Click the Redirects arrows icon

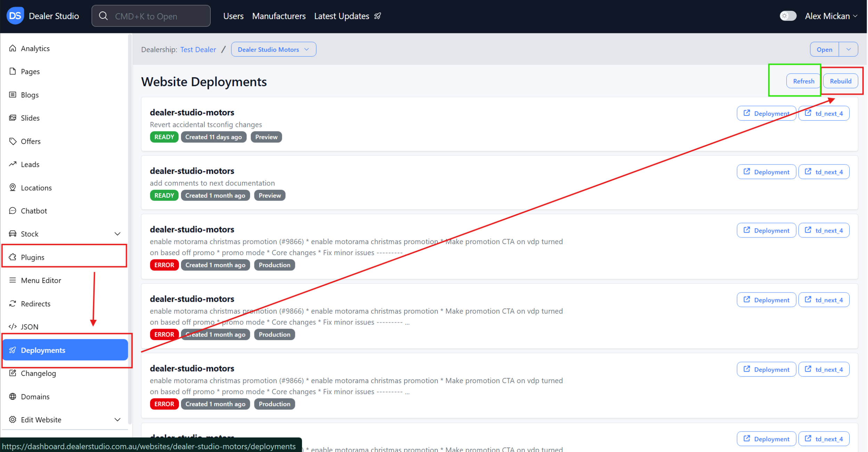(13, 304)
